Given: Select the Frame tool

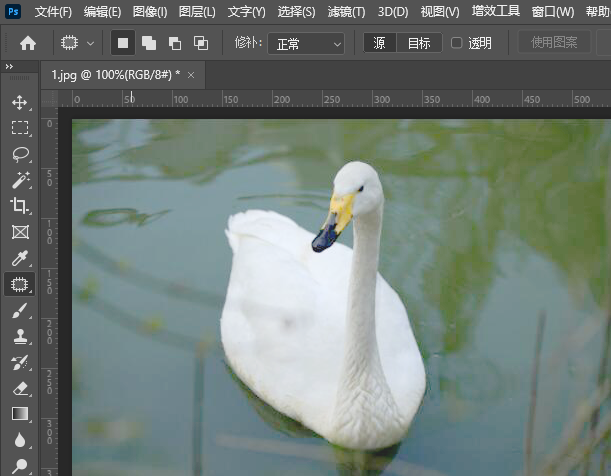Looking at the screenshot, I should 20,232.
